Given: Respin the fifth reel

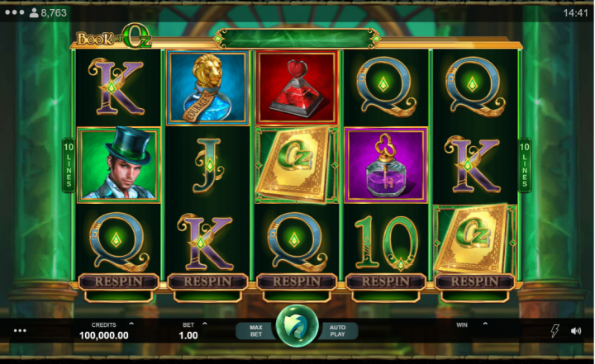Looking at the screenshot, I should [x=474, y=281].
